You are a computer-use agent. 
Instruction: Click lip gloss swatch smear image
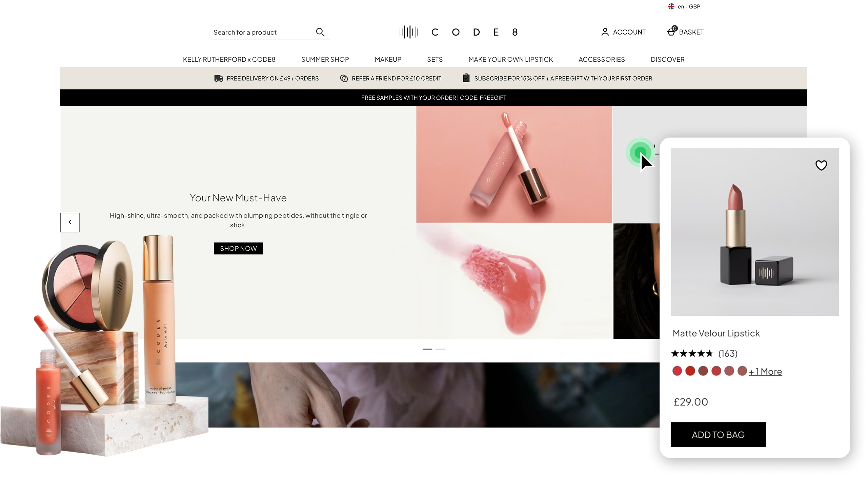[x=514, y=281]
